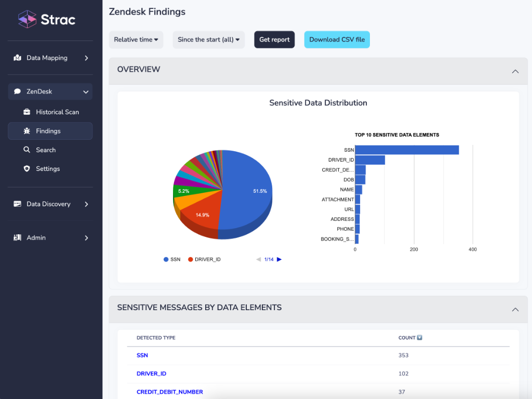
Task: Expand the Data Mapping sidebar menu
Action: tap(86, 58)
